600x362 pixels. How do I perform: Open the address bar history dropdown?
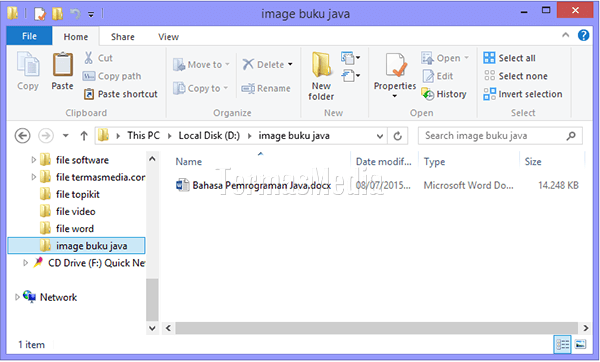coord(380,136)
